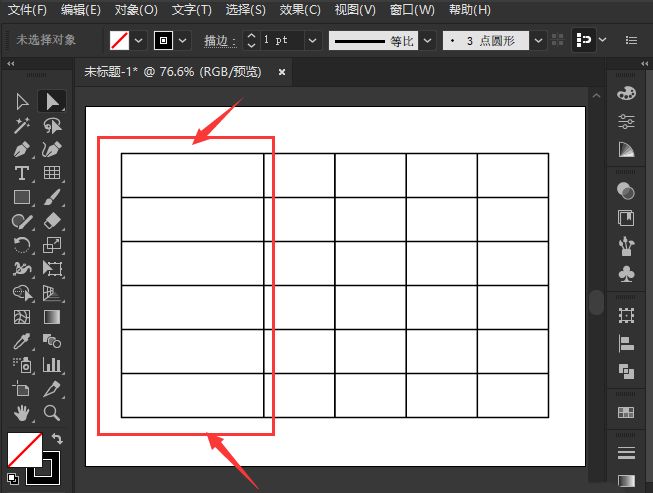This screenshot has height=493, width=653.
Task: Open the Symbols panel (club icon)
Action: pos(627,273)
